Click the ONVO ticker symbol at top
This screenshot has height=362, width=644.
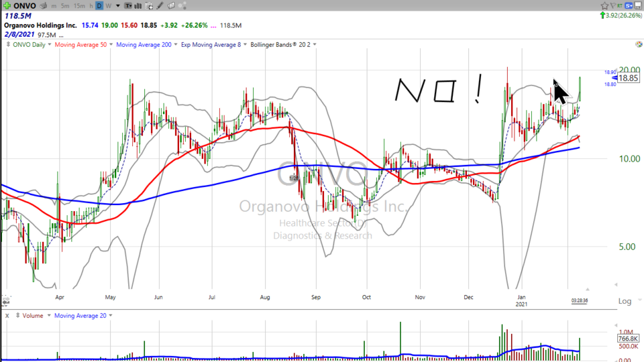click(25, 6)
